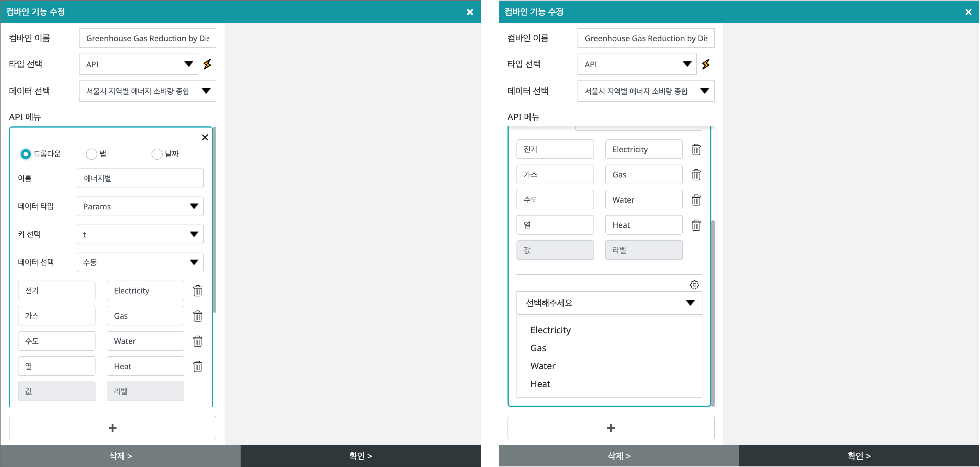Select the 드롭다운 radio option
The width and height of the screenshot is (980, 467).
(25, 154)
